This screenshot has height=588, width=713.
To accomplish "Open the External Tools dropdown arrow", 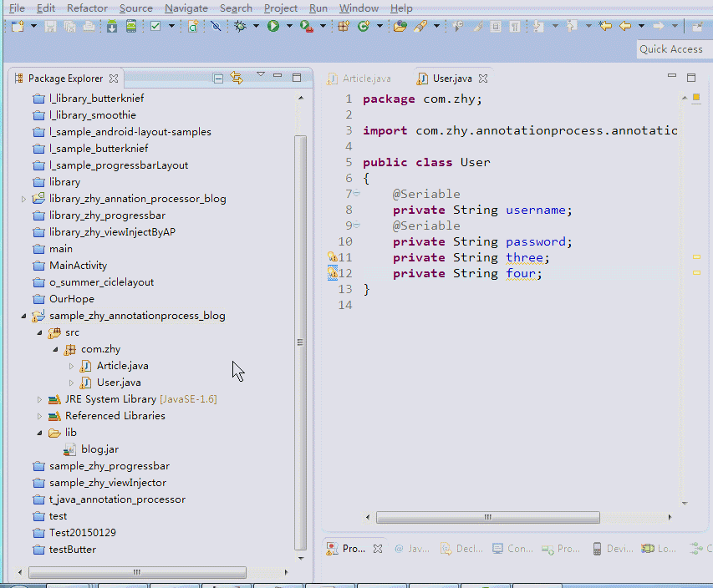I will point(323,27).
